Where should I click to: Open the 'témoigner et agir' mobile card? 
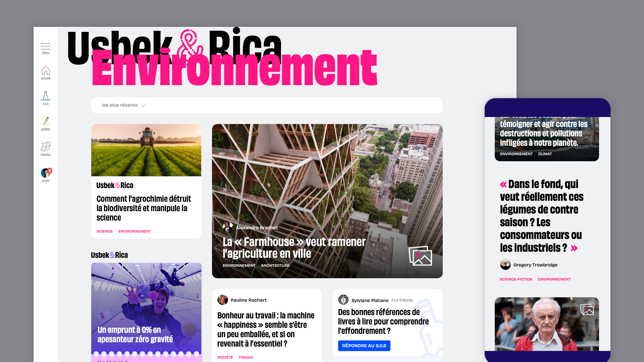(547, 139)
